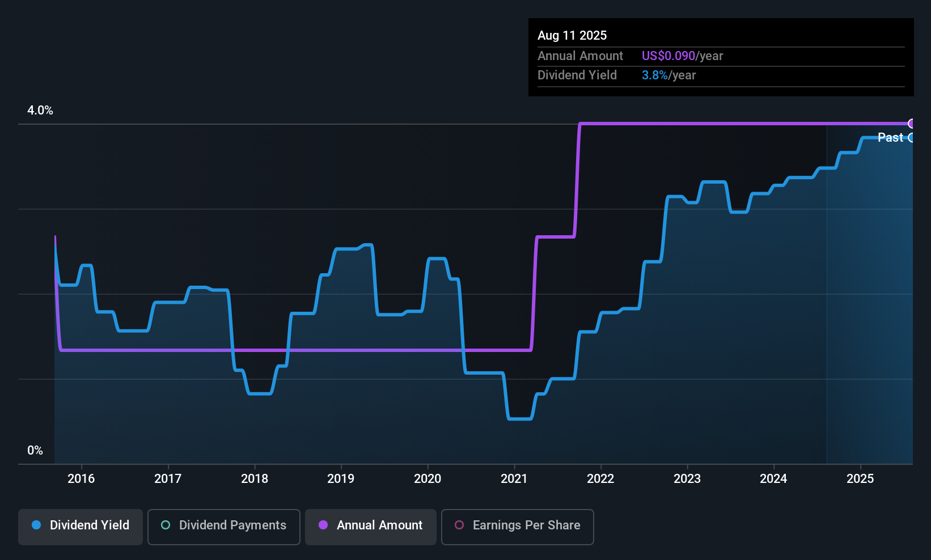The height and width of the screenshot is (560, 931).
Task: Click the blue dot in the Dividend Yield legend
Action: (36, 525)
